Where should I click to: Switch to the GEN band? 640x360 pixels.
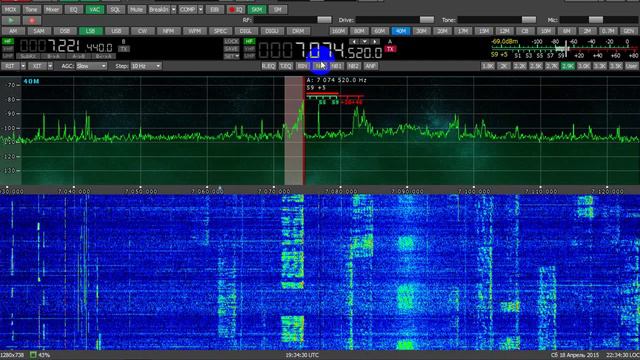pyautogui.click(x=629, y=31)
